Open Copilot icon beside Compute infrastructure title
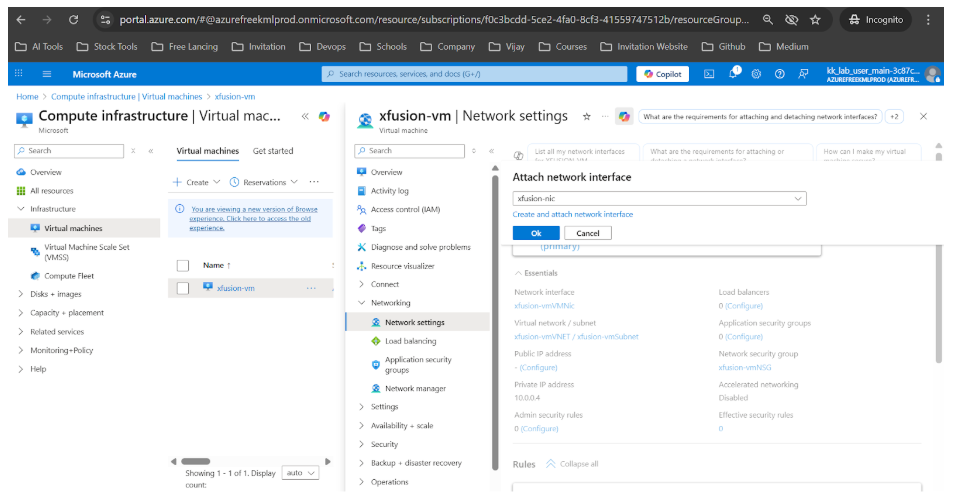Viewport: 961px width, 504px height. (x=324, y=116)
